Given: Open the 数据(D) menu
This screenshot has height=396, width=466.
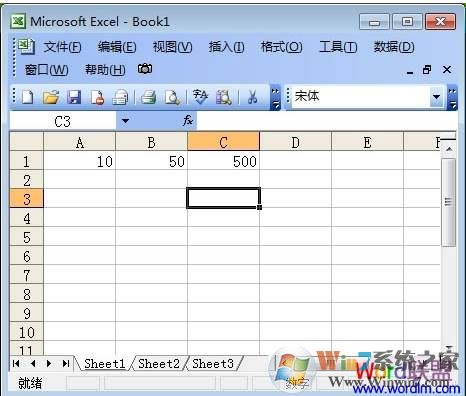Looking at the screenshot, I should pos(394,47).
